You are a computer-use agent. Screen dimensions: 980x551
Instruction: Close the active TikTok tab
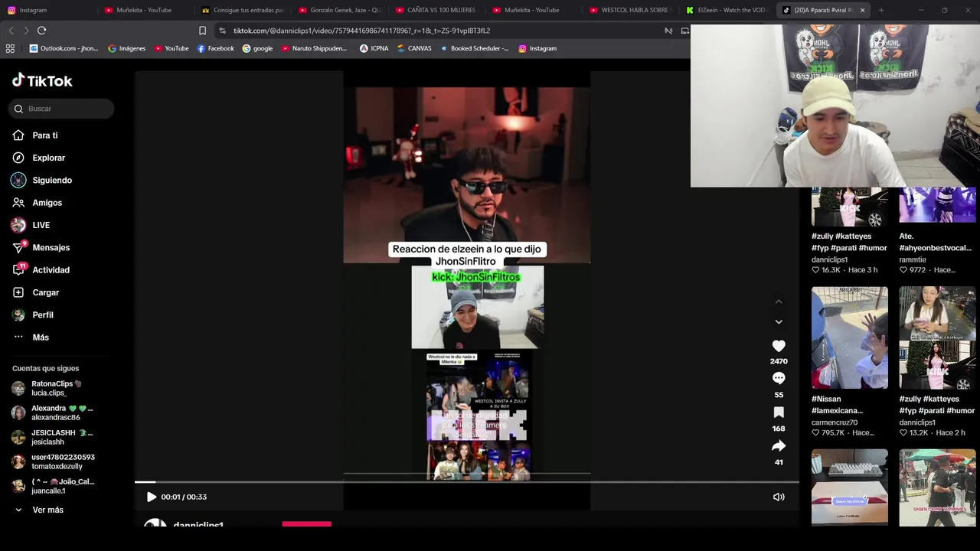coord(862,10)
